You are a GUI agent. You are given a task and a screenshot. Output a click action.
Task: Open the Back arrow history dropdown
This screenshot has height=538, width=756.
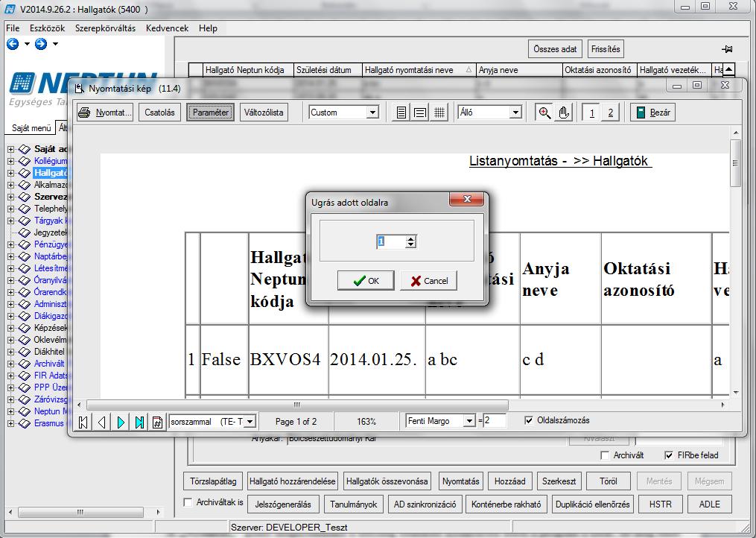tap(27, 44)
